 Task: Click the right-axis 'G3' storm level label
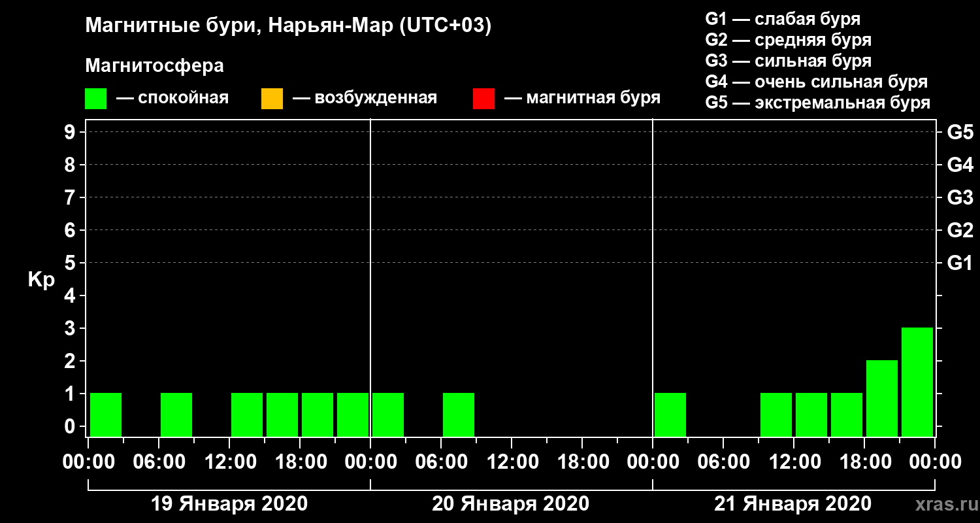(960, 197)
